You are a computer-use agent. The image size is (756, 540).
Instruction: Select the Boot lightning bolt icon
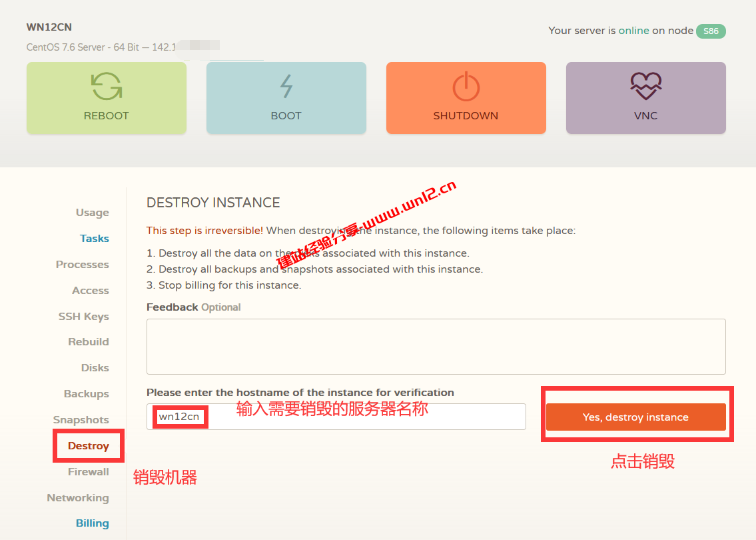286,85
